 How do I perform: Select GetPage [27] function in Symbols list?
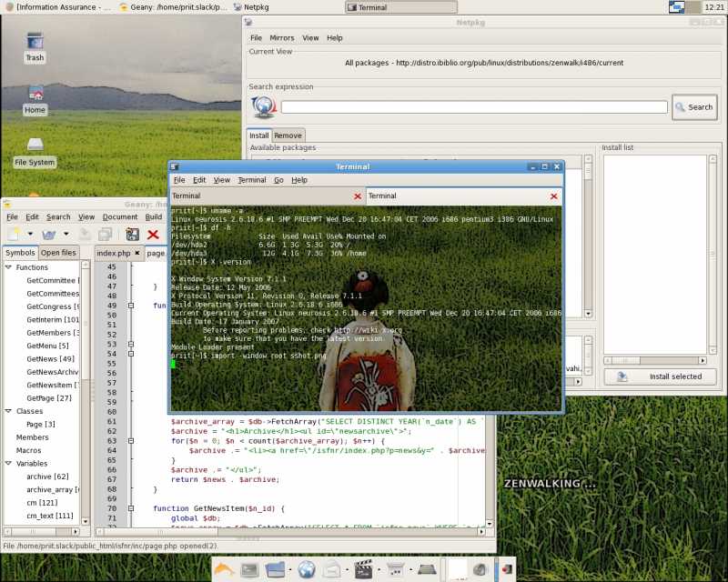[x=49, y=398]
